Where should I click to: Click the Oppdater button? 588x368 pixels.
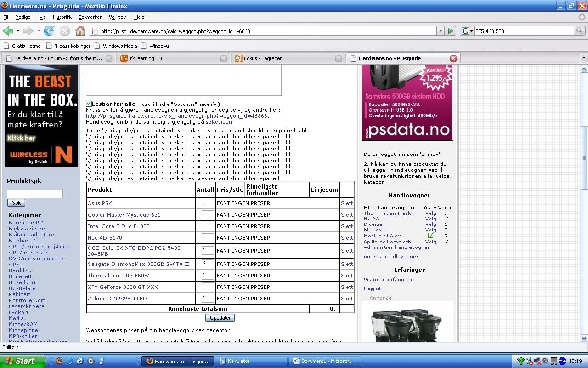pos(220,318)
